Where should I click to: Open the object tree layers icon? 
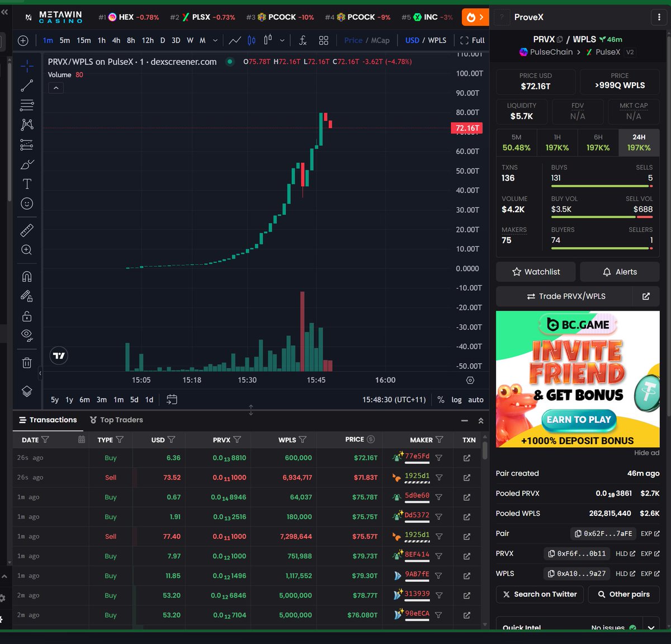click(27, 391)
